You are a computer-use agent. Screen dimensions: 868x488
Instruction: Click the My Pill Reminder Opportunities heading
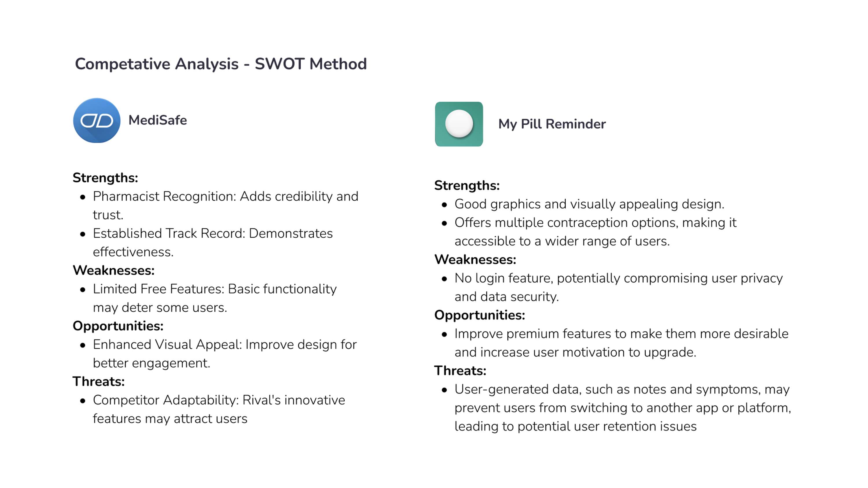pos(479,315)
